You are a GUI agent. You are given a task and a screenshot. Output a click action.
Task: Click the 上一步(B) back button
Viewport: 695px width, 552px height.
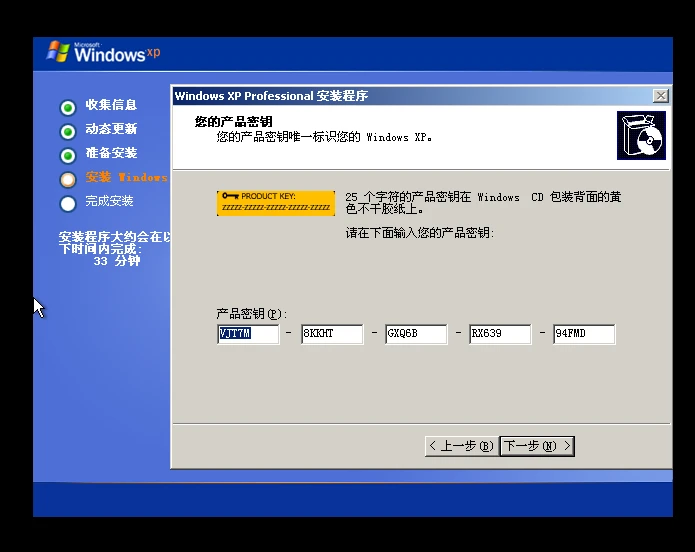coord(462,446)
